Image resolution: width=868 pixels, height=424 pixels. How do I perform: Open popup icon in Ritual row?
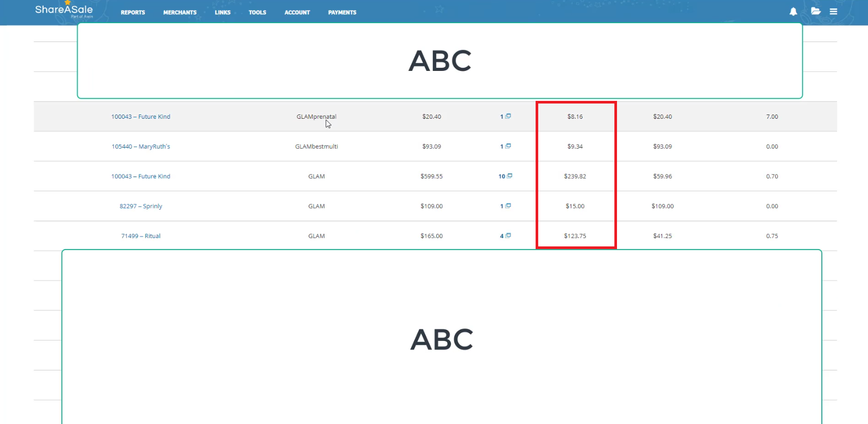(x=508, y=236)
